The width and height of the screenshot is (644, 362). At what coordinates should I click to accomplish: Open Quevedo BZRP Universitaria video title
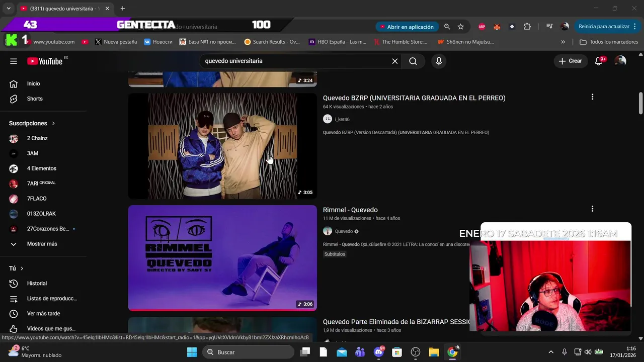pos(414,98)
